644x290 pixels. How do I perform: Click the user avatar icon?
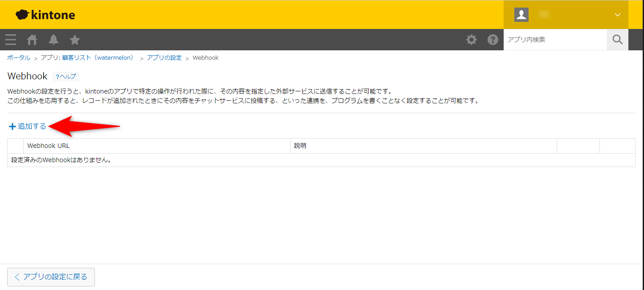(521, 15)
